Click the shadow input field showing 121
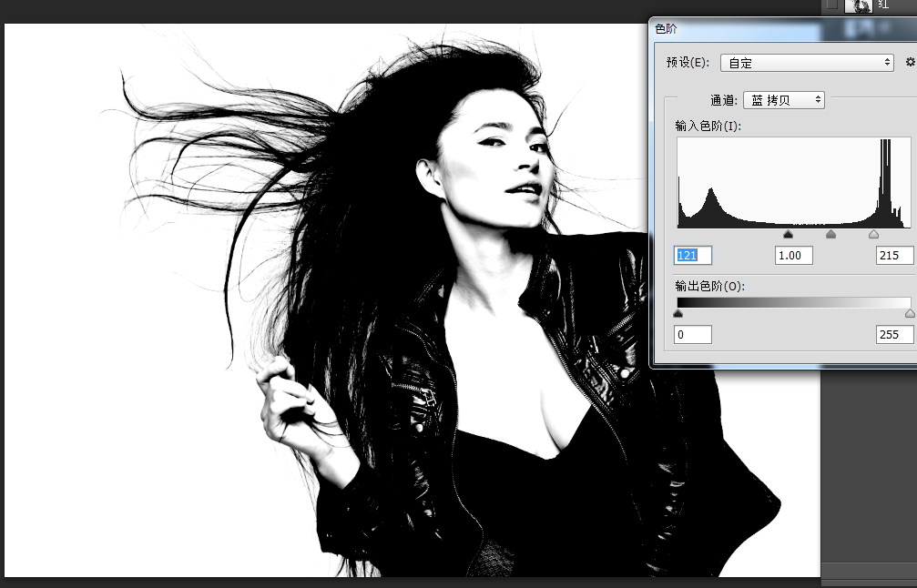 tap(693, 256)
